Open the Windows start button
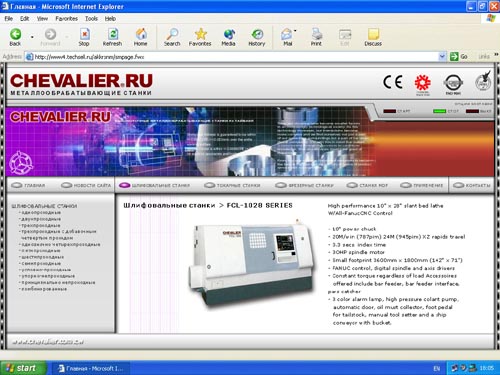500x375 pixels. click(x=22, y=368)
